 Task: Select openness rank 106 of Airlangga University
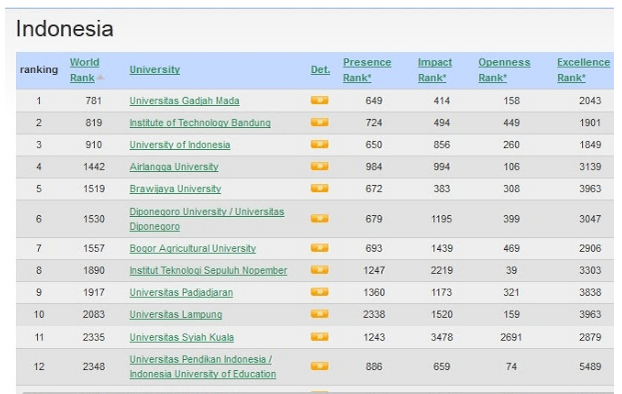[x=511, y=167]
